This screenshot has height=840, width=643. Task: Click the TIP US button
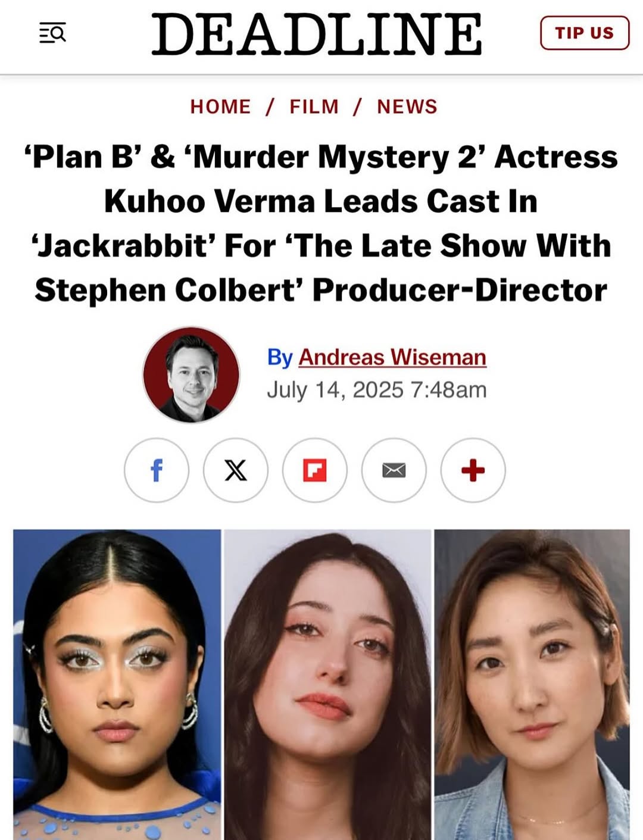585,33
